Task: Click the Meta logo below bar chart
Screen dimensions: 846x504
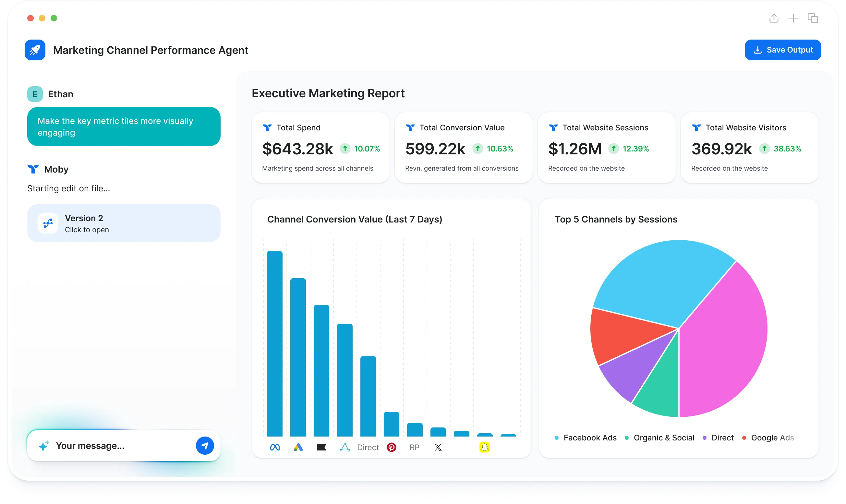Action: point(275,447)
